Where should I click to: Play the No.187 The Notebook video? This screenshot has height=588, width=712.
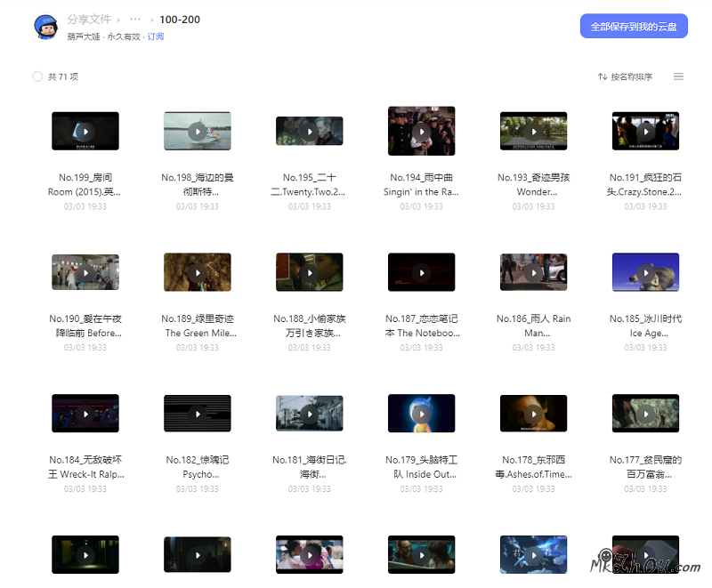[421, 272]
